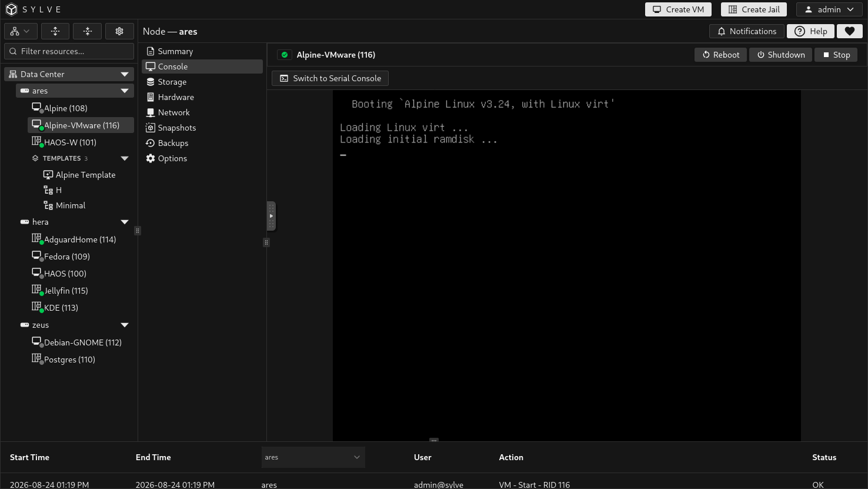The image size is (868, 489).
Task: Click the VNC console screen
Action: [x=567, y=265]
